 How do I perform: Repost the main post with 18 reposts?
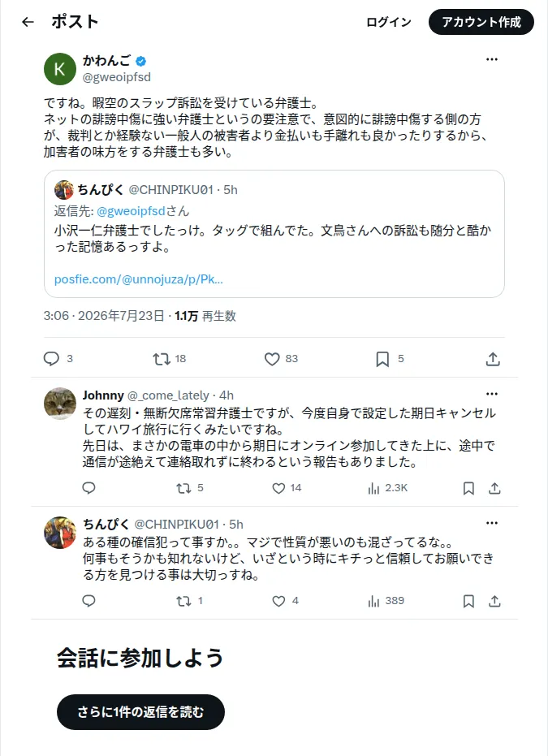162,359
